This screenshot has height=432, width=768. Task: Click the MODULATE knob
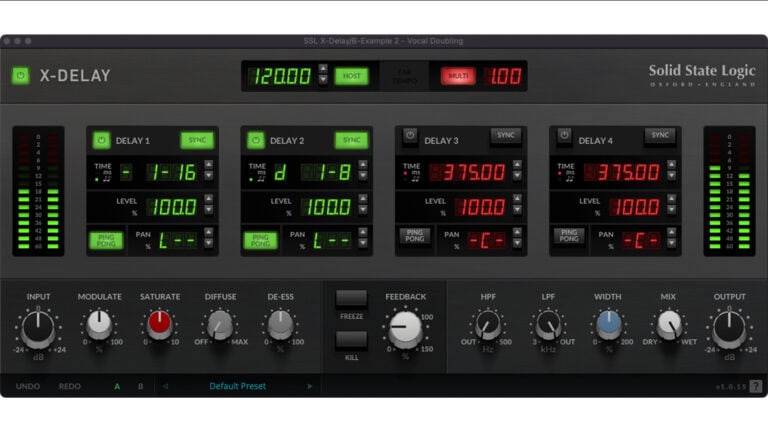(x=99, y=324)
